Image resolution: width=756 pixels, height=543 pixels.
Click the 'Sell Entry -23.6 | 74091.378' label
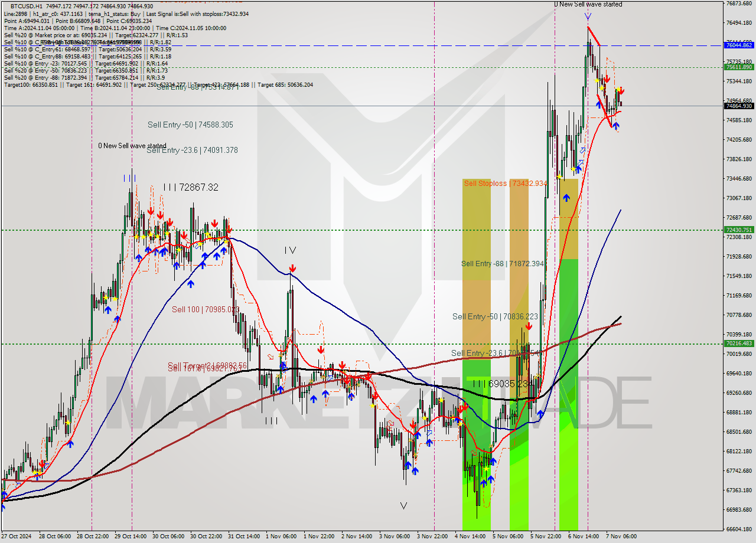coord(192,150)
